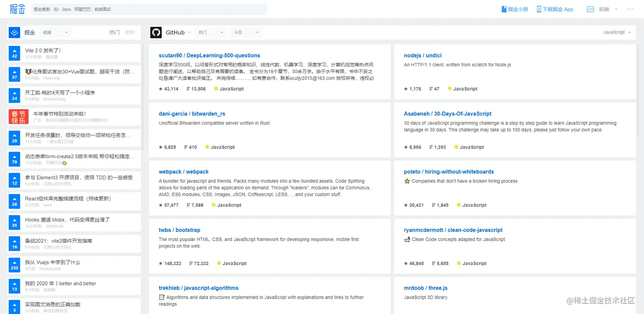This screenshot has height=314, width=644.
Task: Click the GitHub octocat icon
Action: click(156, 32)
